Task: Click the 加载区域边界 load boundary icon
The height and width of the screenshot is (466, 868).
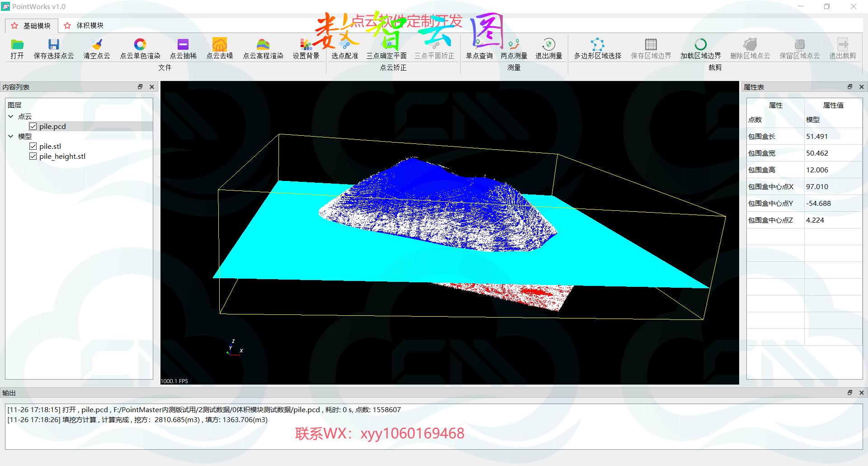Action: click(700, 45)
